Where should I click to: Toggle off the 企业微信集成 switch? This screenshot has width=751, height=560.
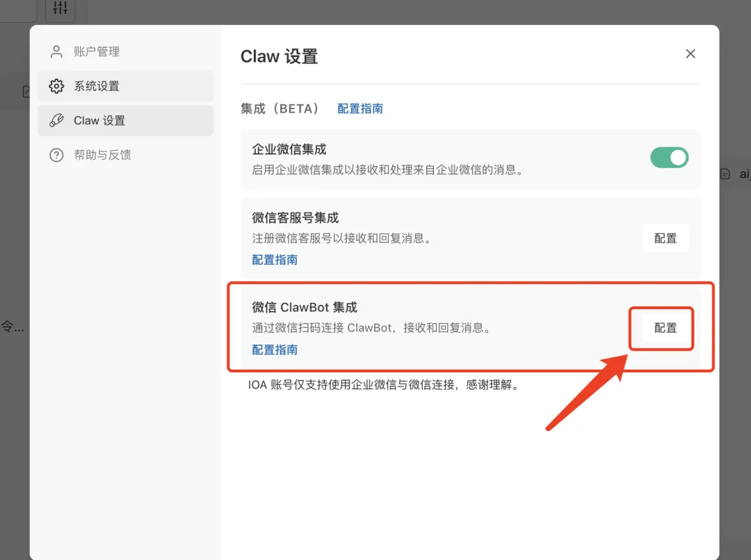pos(669,158)
